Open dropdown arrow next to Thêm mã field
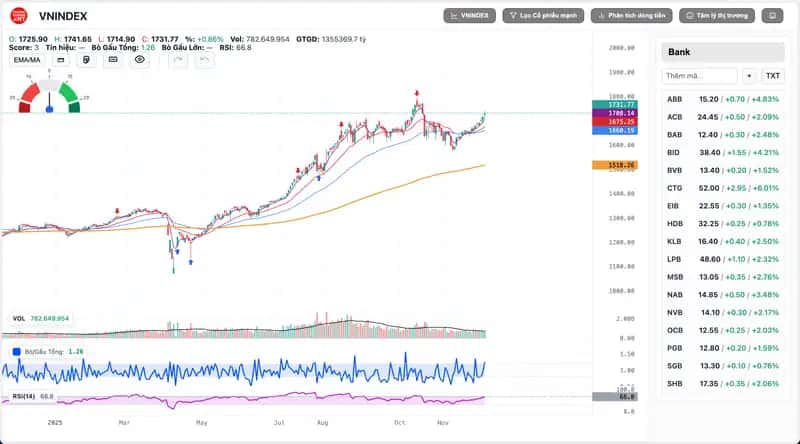The image size is (800, 444). (x=749, y=76)
